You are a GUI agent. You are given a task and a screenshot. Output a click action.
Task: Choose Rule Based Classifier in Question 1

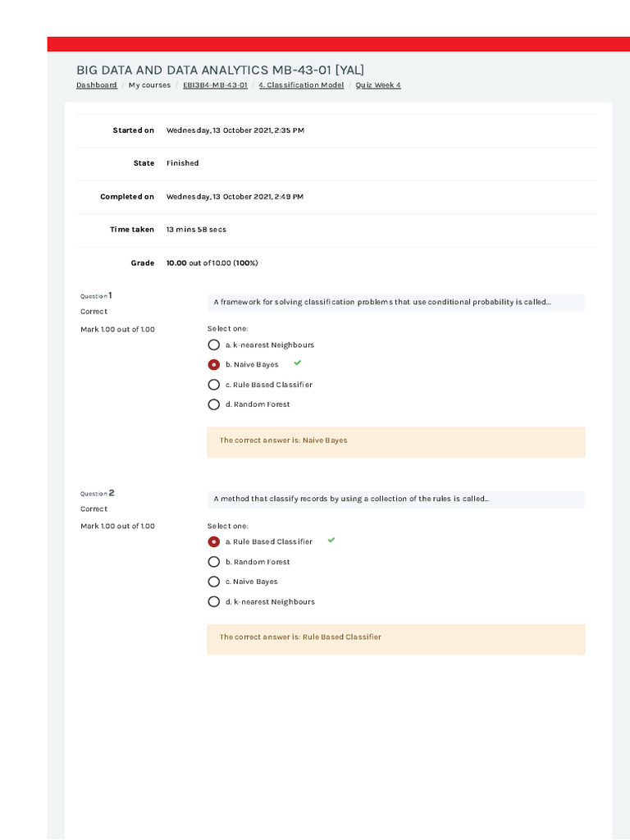pyautogui.click(x=214, y=385)
